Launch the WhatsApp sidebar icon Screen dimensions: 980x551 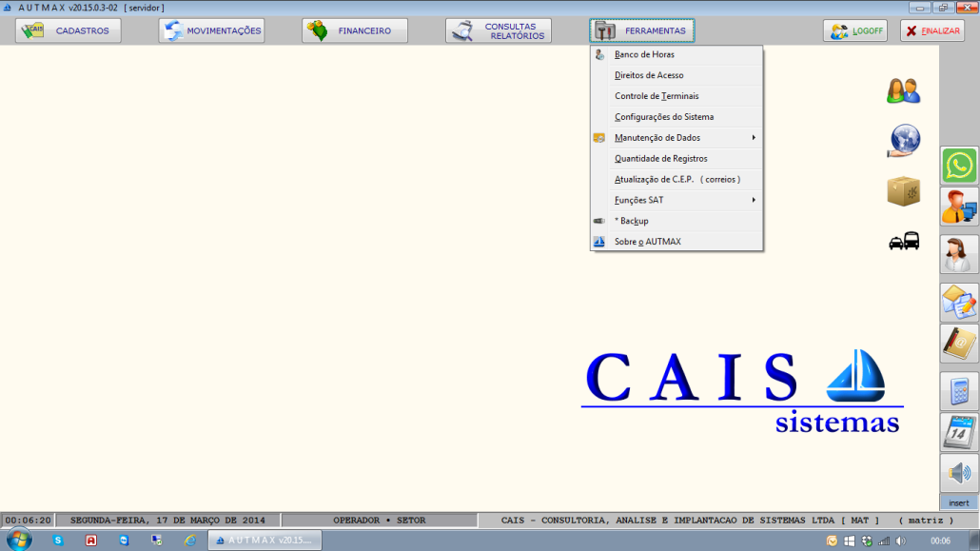click(x=959, y=166)
